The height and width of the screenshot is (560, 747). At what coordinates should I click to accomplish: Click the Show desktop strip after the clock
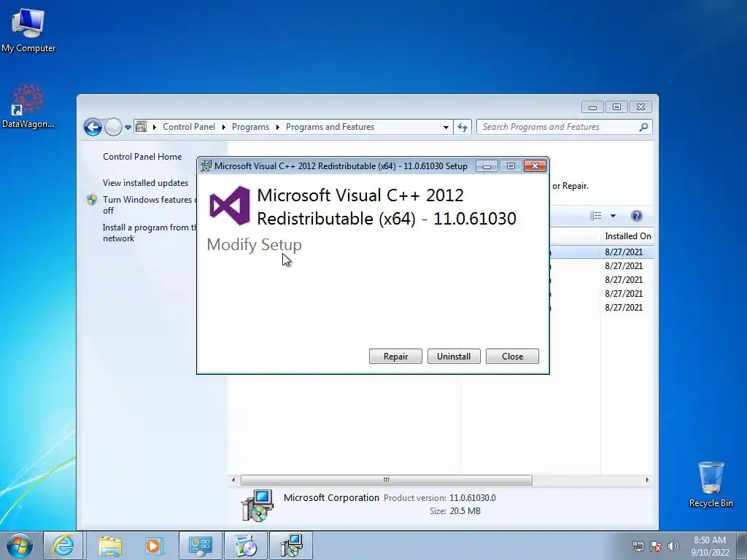click(x=743, y=545)
